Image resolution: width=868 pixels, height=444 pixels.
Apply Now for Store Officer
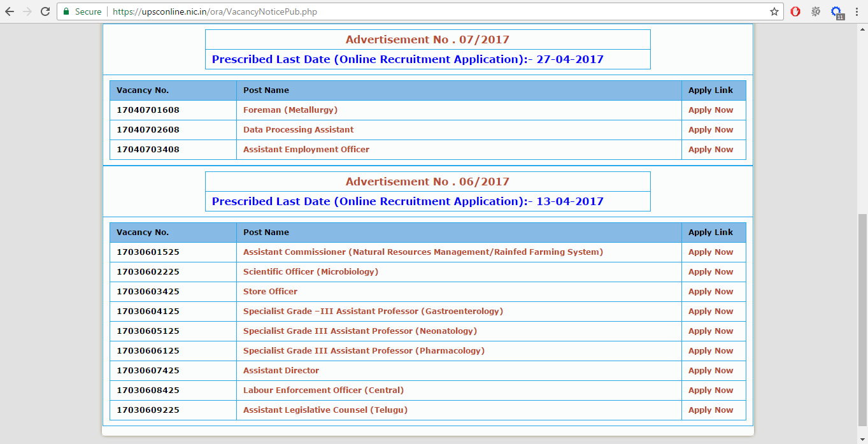[710, 291]
